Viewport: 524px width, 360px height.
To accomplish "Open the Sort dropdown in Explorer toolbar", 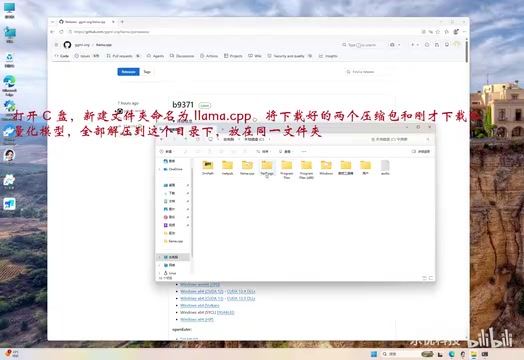I will pyautogui.click(x=264, y=151).
